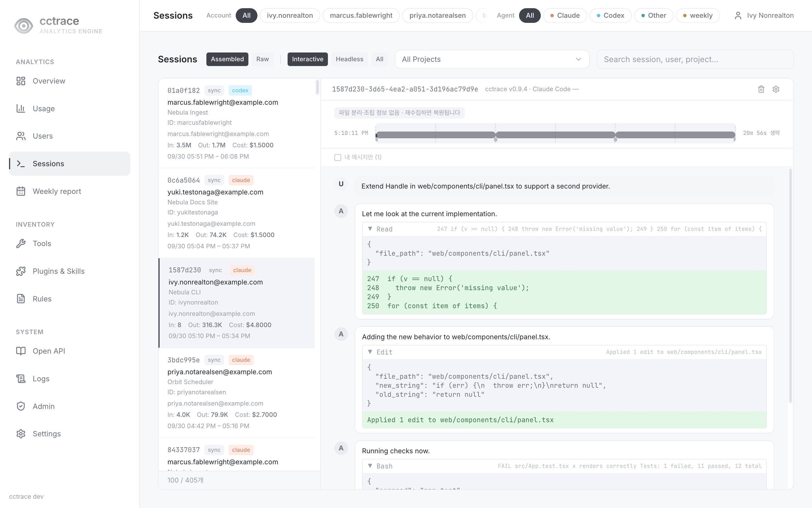Open session 0c6a5064 from yuki.testonaga

click(237, 213)
